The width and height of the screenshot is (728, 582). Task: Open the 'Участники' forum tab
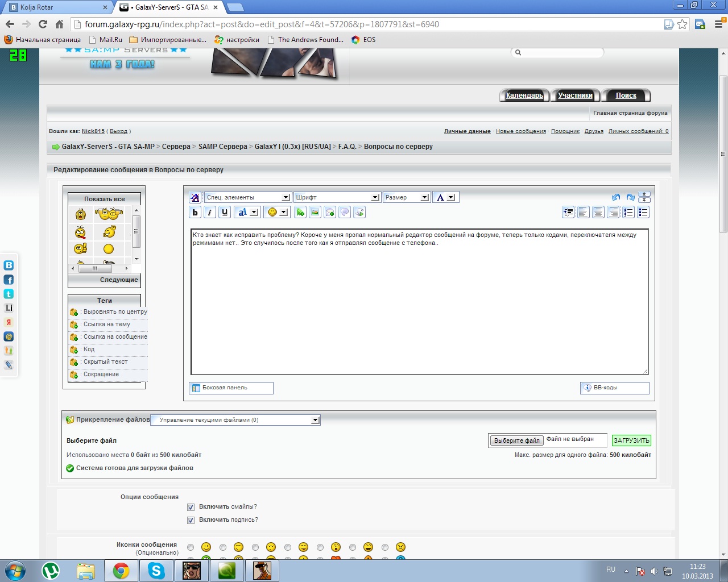point(575,95)
